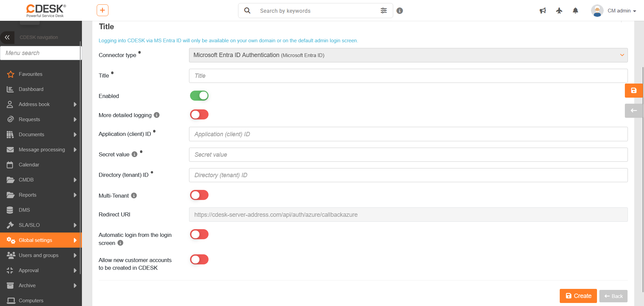The image size is (644, 306).
Task: Click the airplane icon in header
Action: click(559, 11)
